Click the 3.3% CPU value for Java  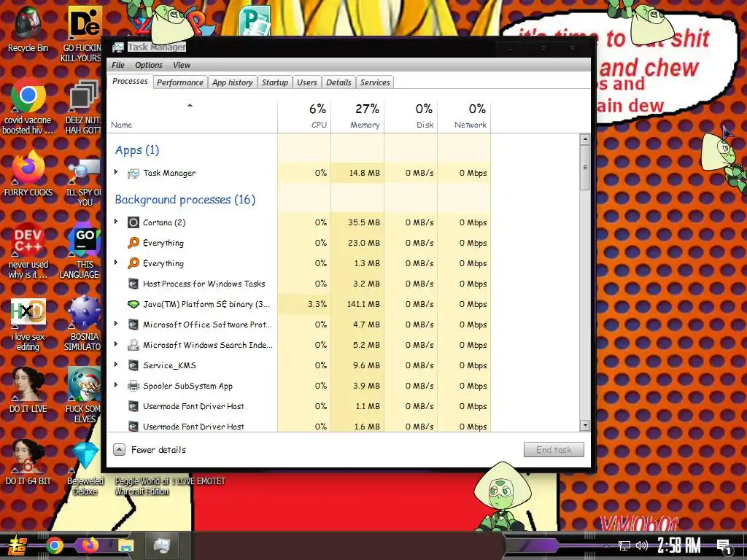pos(317,304)
